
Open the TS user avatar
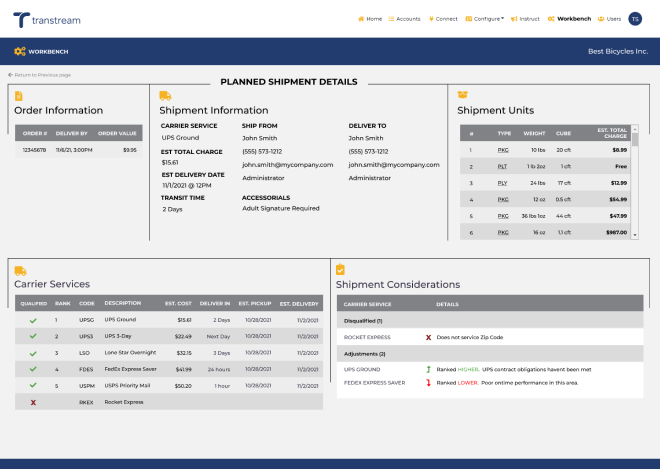635,18
